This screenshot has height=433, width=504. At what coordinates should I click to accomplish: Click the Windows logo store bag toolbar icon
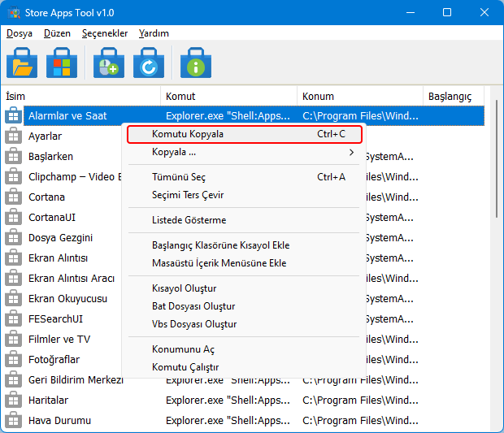coord(62,63)
